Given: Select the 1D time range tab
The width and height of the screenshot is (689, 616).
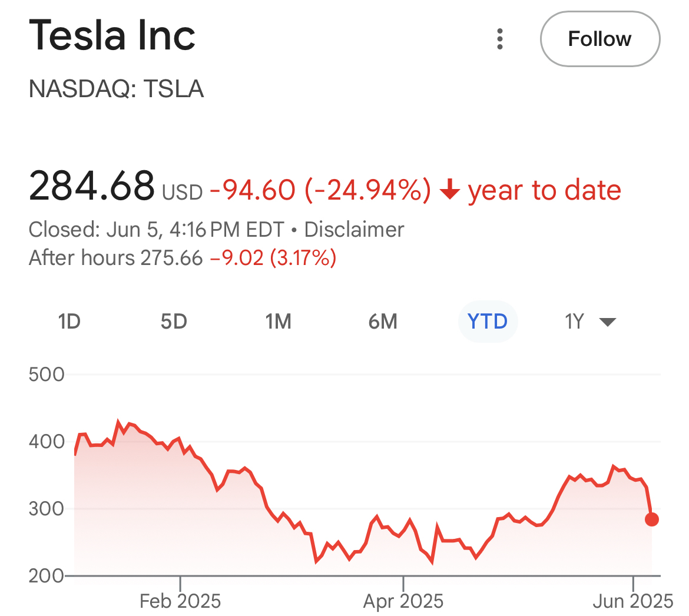Looking at the screenshot, I should pyautogui.click(x=69, y=322).
